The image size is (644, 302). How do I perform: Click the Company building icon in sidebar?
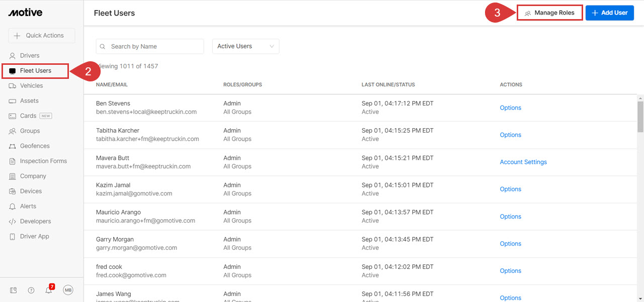tap(13, 176)
